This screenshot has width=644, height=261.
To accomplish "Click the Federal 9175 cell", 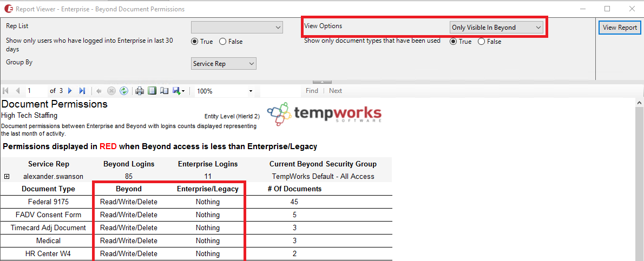I will pyautogui.click(x=48, y=202).
